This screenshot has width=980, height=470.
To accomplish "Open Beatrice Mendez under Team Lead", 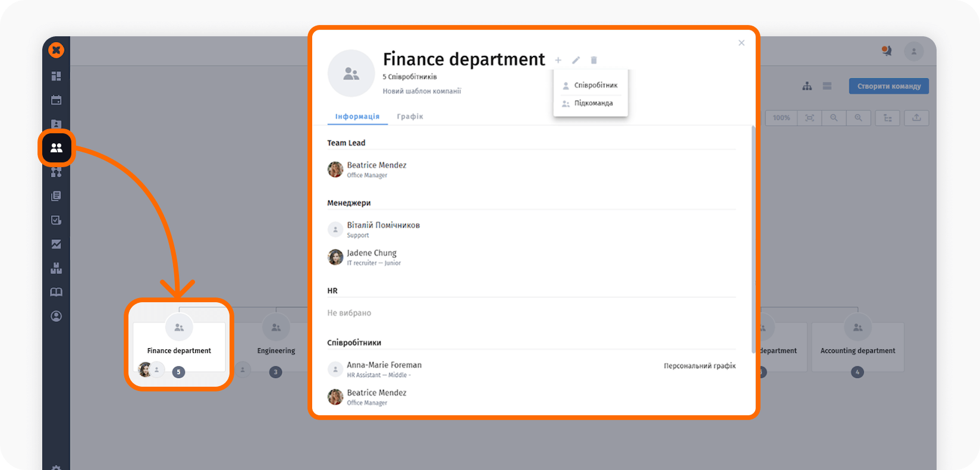I will click(x=376, y=165).
